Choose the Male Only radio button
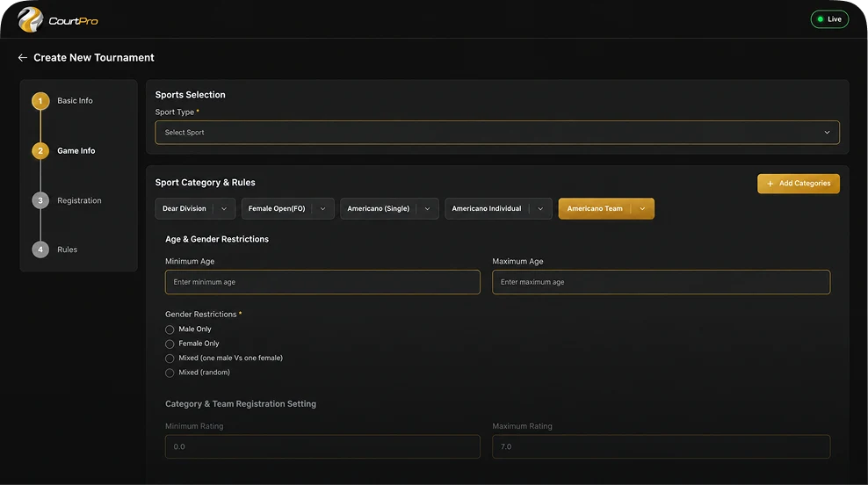Screen dimensions: 868x485 point(170,329)
